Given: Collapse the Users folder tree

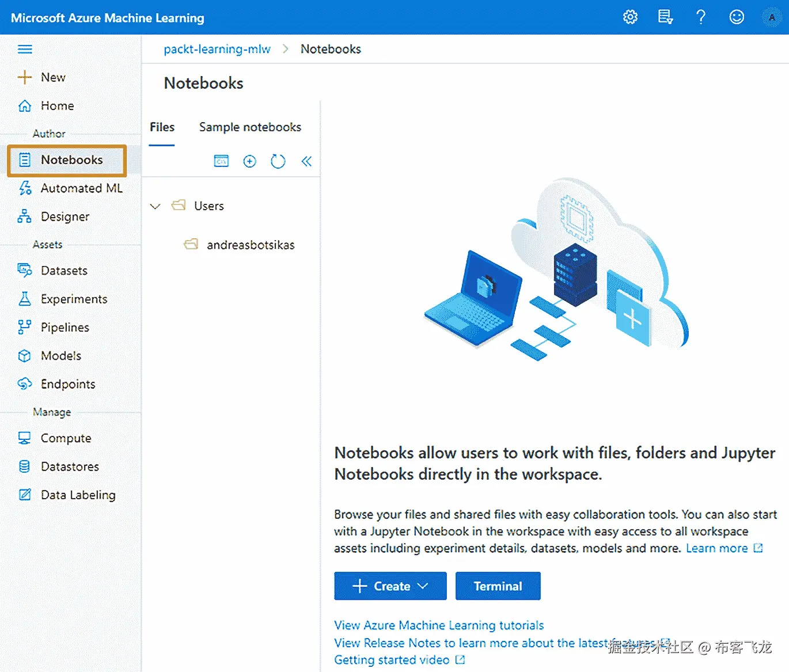Looking at the screenshot, I should (155, 206).
